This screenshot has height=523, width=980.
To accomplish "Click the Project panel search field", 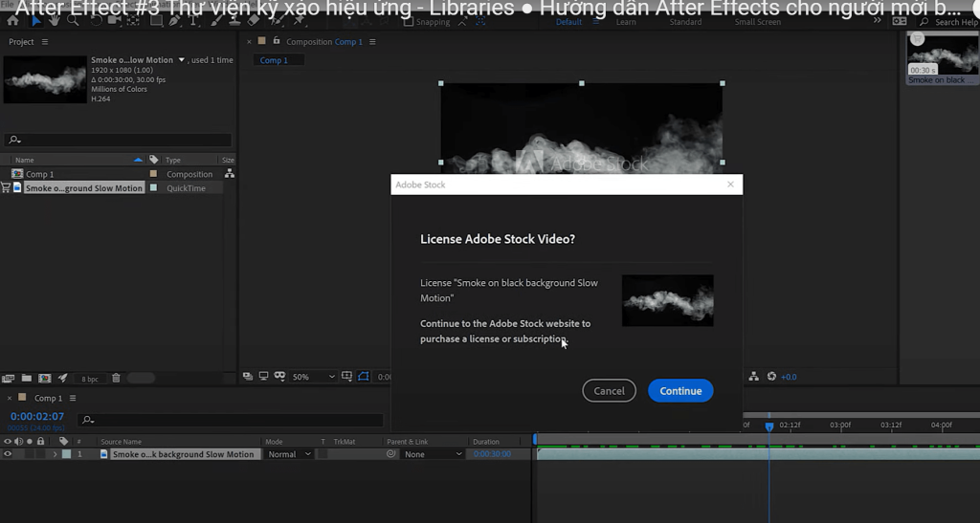I will (119, 140).
